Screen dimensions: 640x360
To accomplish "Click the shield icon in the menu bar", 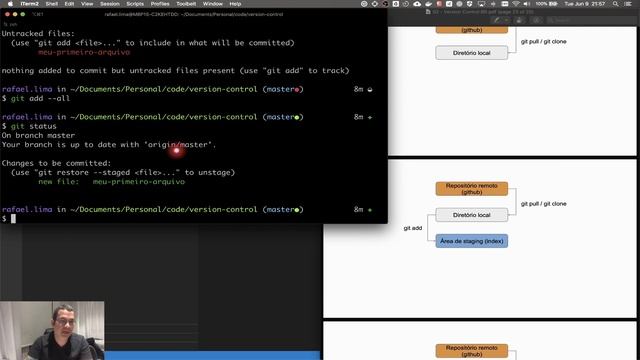I will pos(469,4).
